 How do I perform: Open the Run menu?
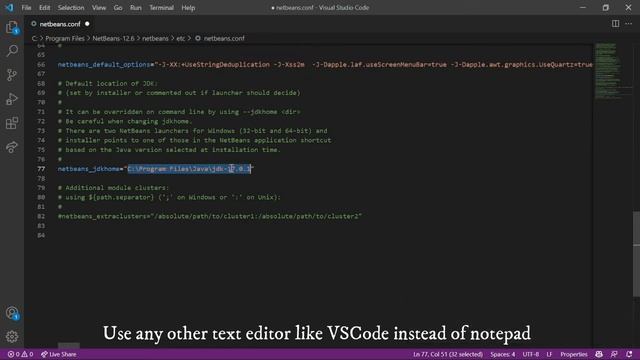pyautogui.click(x=136, y=8)
